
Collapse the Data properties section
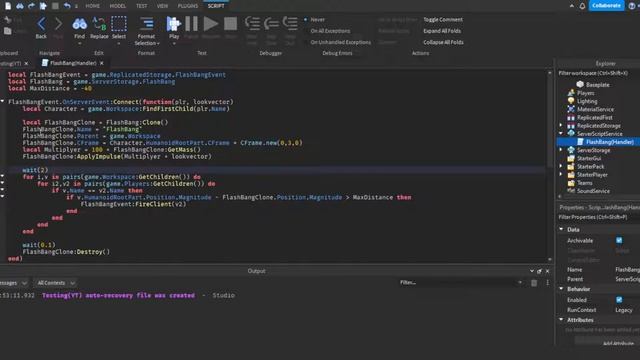point(561,229)
